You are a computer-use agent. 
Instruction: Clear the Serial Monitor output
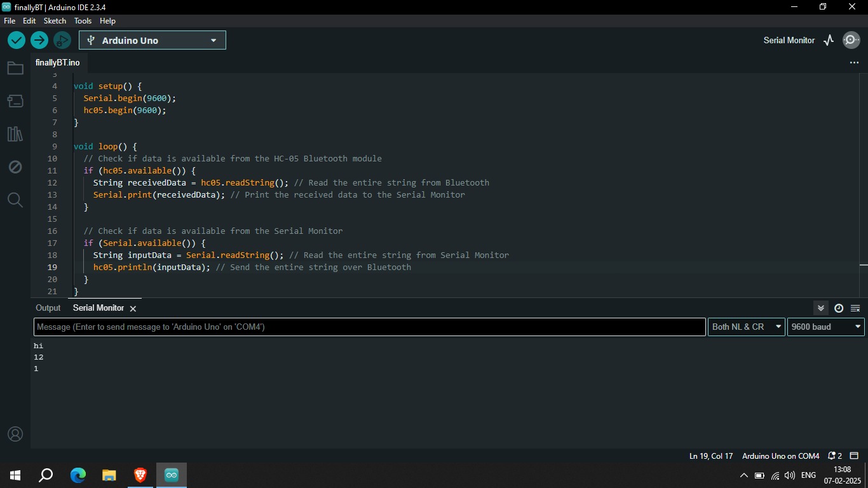[x=855, y=308]
